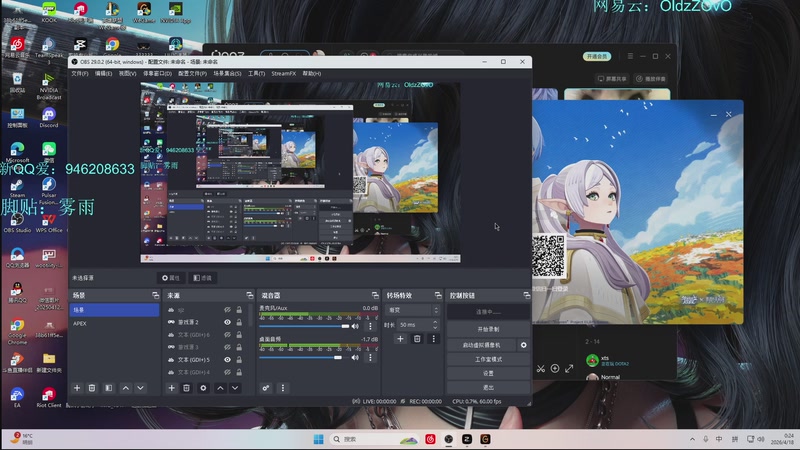Open the Discord desktop shortcut

[x=48, y=117]
